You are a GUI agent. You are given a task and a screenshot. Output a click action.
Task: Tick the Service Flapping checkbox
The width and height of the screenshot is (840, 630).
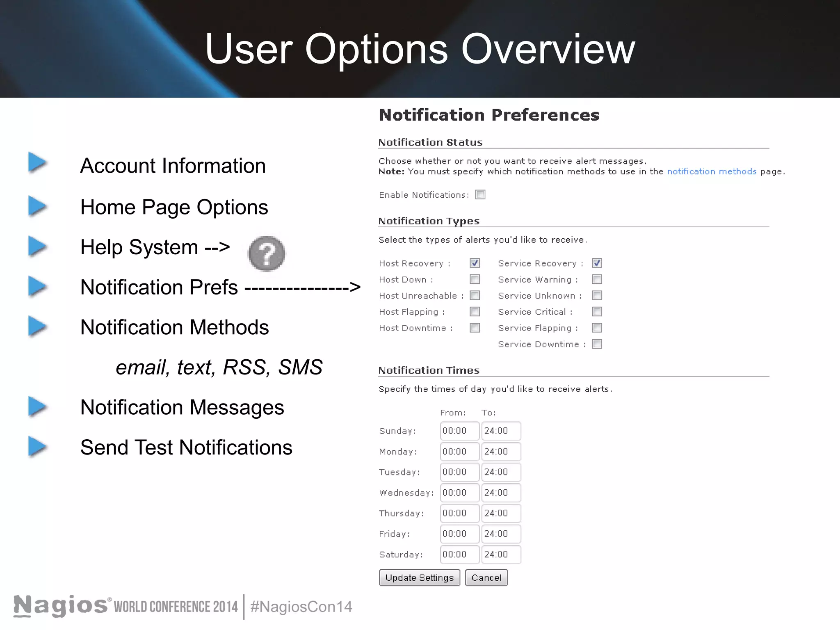click(x=597, y=328)
